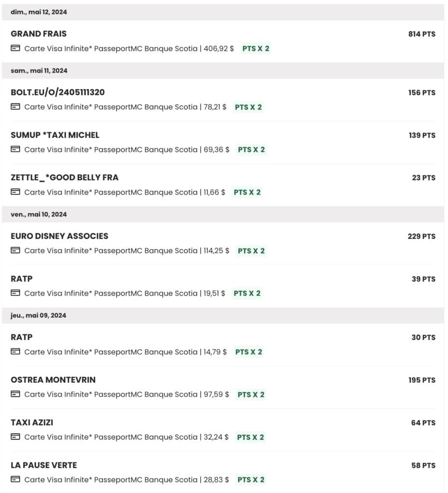Open the EURO DISNEY ASSOCIES transaction
The height and width of the screenshot is (493, 448).
tap(59, 236)
